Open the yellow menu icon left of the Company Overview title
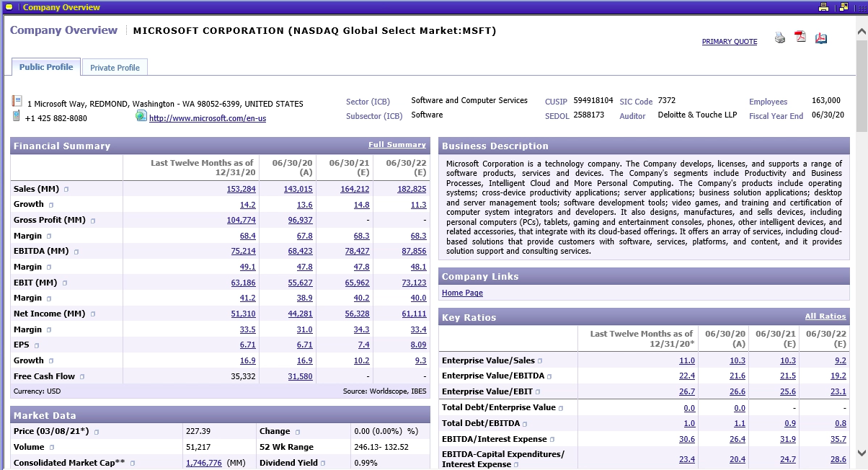 (x=9, y=7)
